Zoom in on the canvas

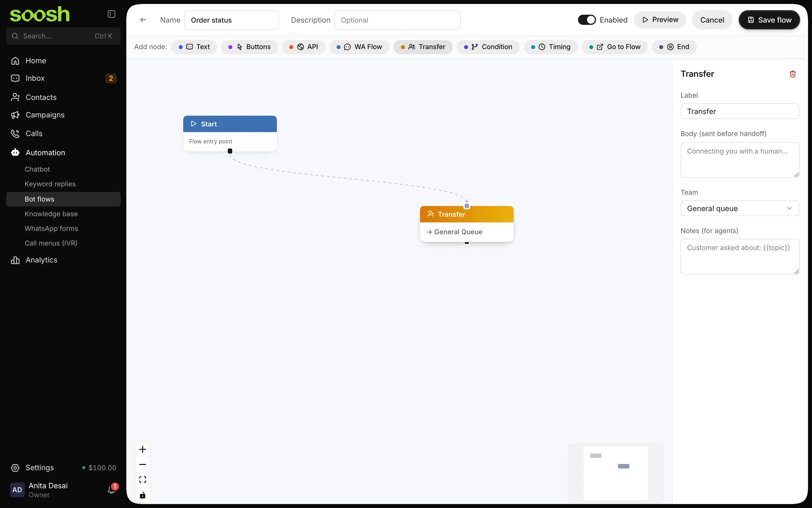click(x=143, y=449)
